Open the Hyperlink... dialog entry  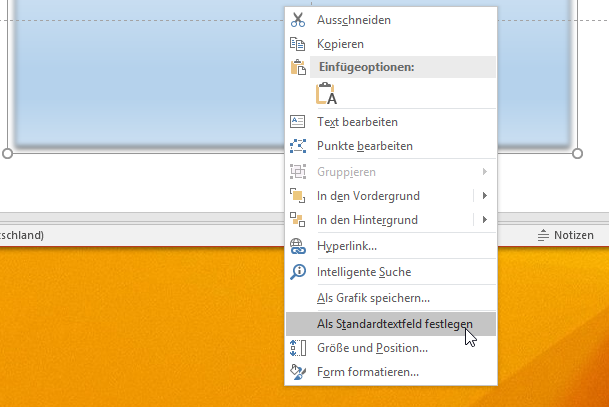pos(391,246)
